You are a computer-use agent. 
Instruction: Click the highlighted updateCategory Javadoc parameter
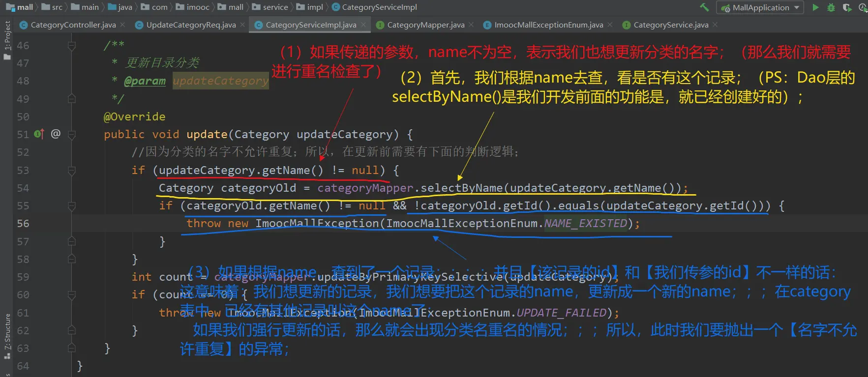221,81
